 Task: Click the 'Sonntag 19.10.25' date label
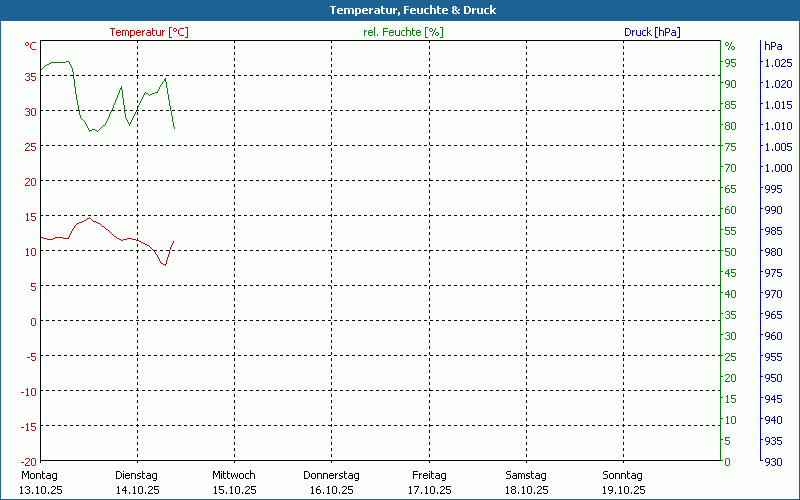point(623,482)
